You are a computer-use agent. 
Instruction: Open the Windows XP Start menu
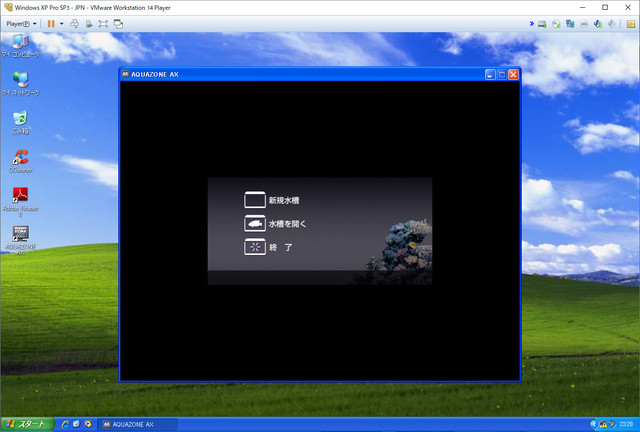click(27, 424)
